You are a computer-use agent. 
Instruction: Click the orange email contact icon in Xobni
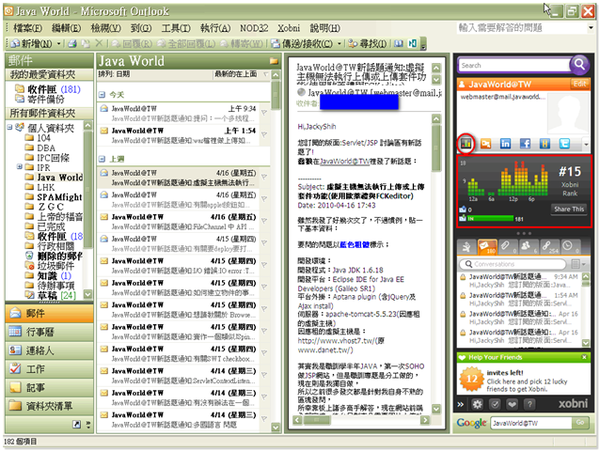(486, 144)
